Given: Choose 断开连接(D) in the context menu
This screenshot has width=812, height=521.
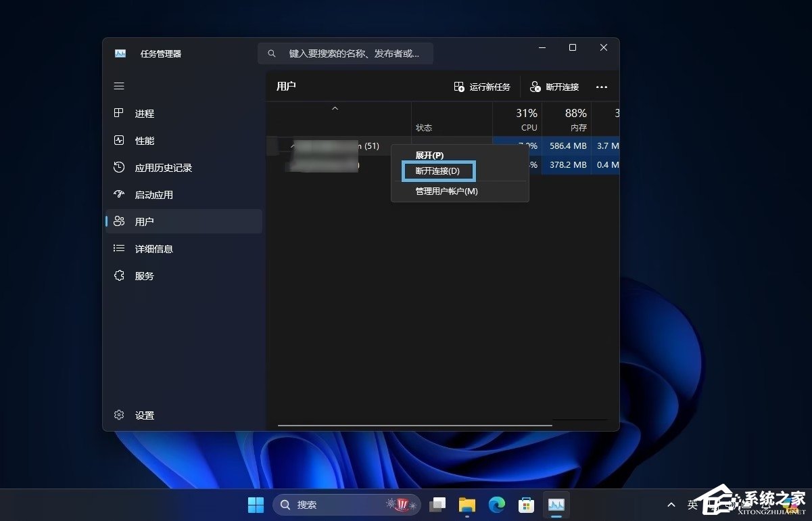Looking at the screenshot, I should click(438, 171).
